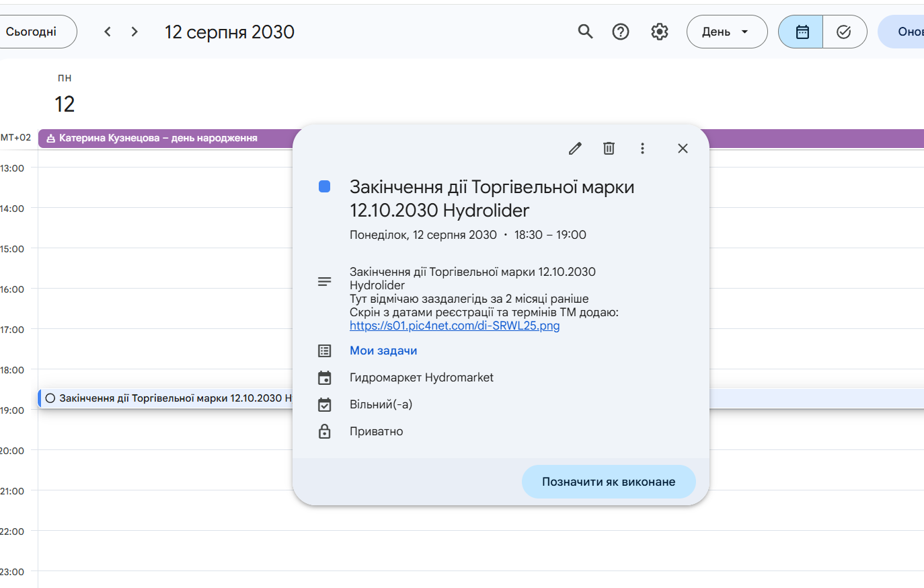924x588 pixels.
Task: Click Позначити як виконане button
Action: [x=609, y=482]
